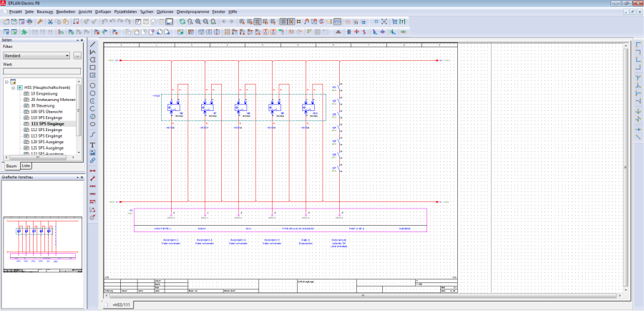This screenshot has width=644, height=311.
Task: Select page 100 SPS Übersicht
Action: 47,111
